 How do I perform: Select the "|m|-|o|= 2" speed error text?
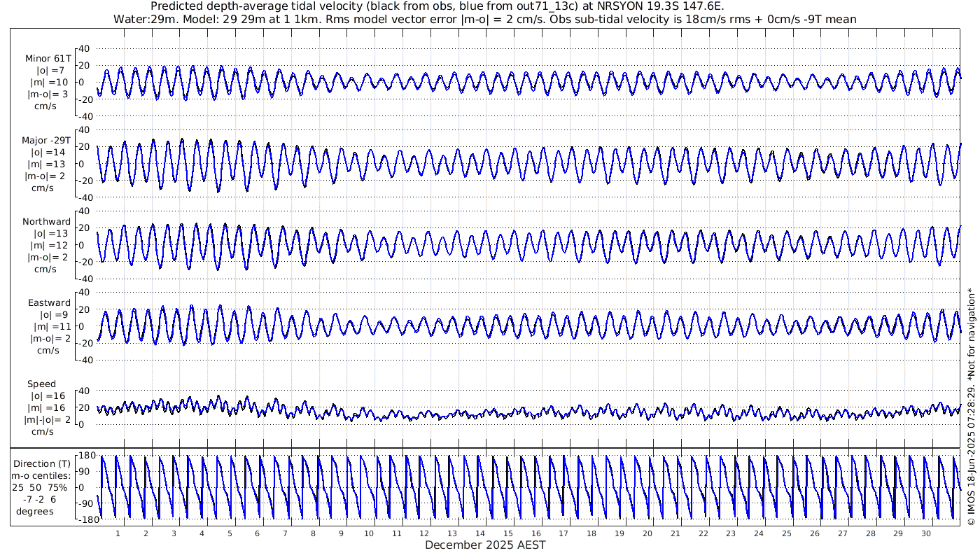pos(48,420)
